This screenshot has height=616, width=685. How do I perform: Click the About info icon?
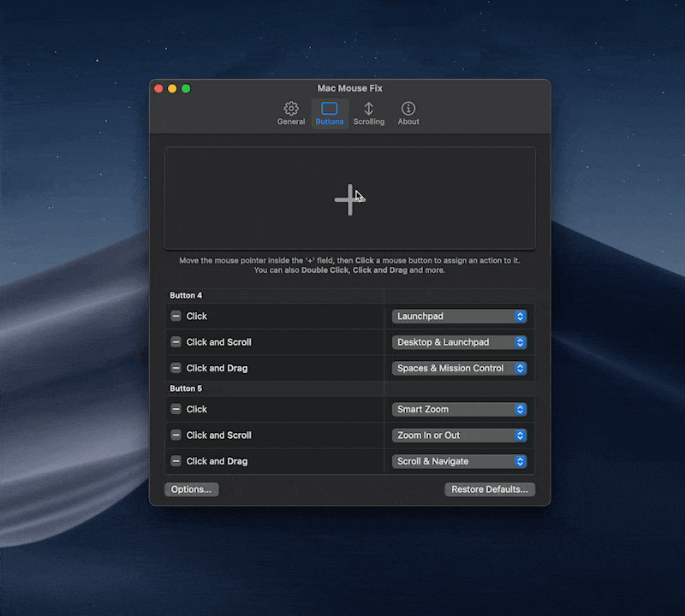(x=408, y=112)
